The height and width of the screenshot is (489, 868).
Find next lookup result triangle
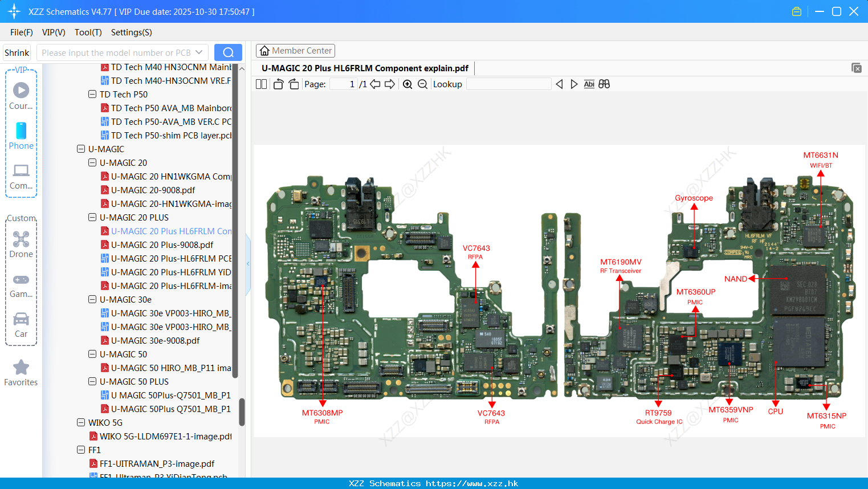click(574, 84)
